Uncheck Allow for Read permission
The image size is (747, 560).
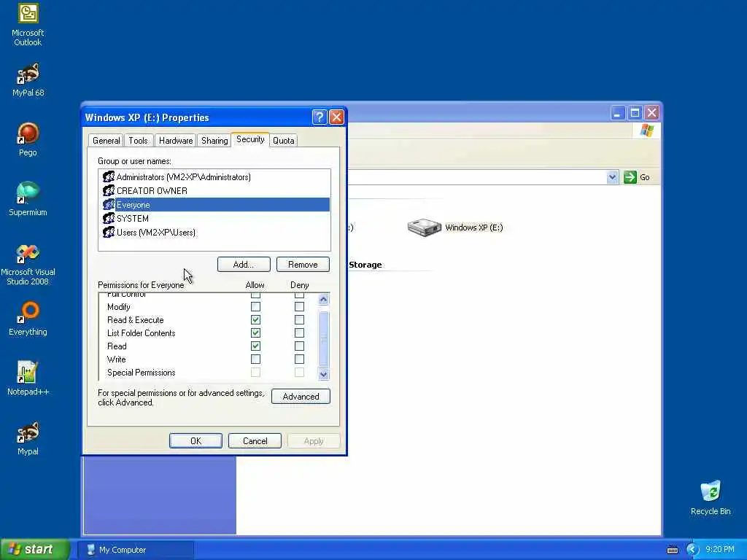point(255,346)
